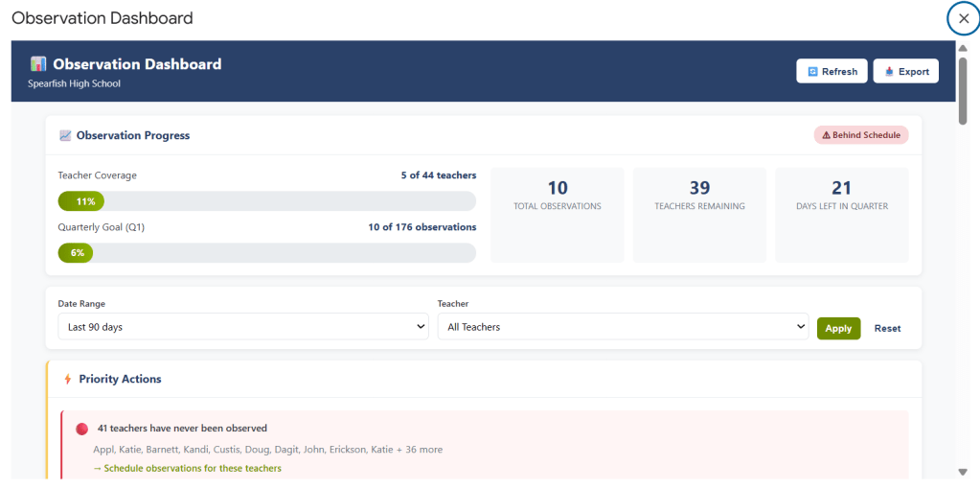Viewport: 980px width, 489px height.
Task: Select the Teachers Remaining stat card
Action: [699, 215]
